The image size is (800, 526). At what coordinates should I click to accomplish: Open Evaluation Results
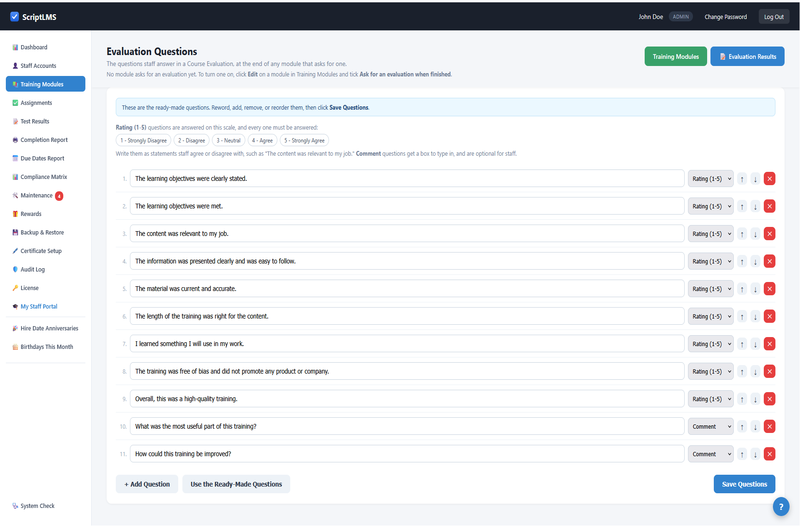point(747,57)
